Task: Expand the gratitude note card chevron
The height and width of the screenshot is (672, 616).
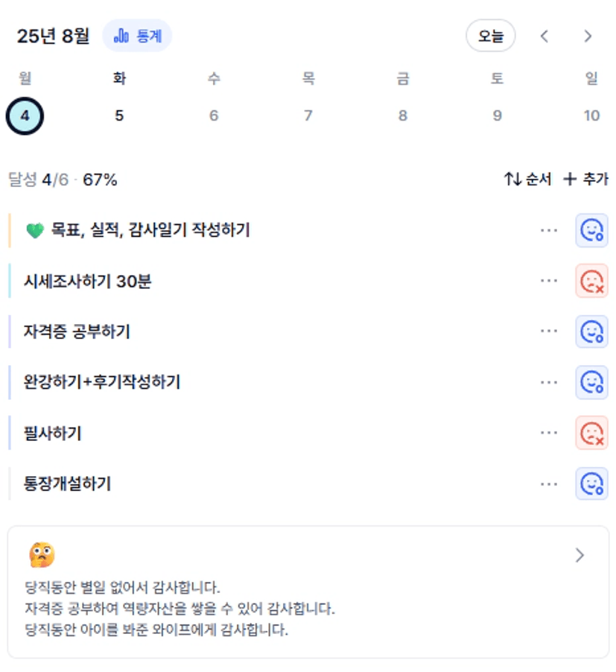Action: point(580,555)
